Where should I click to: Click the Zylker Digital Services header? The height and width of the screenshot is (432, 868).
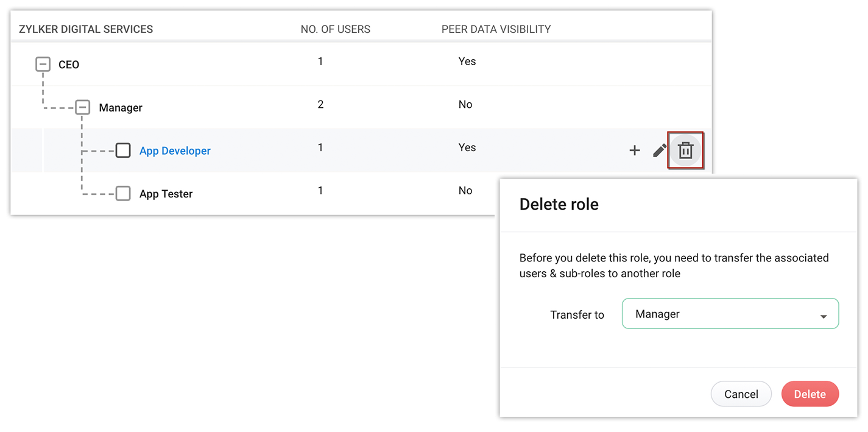pyautogui.click(x=86, y=29)
